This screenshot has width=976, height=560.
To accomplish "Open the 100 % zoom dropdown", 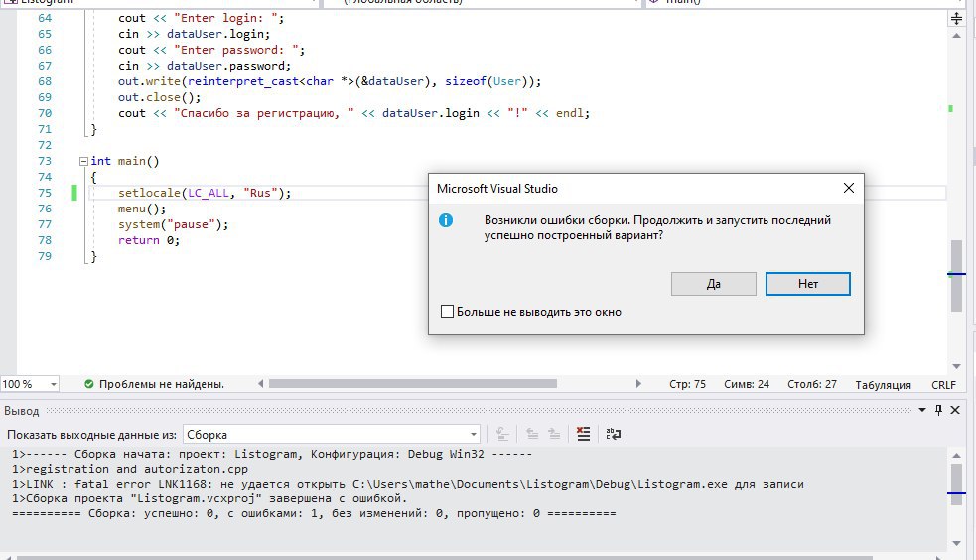I will tap(54, 384).
